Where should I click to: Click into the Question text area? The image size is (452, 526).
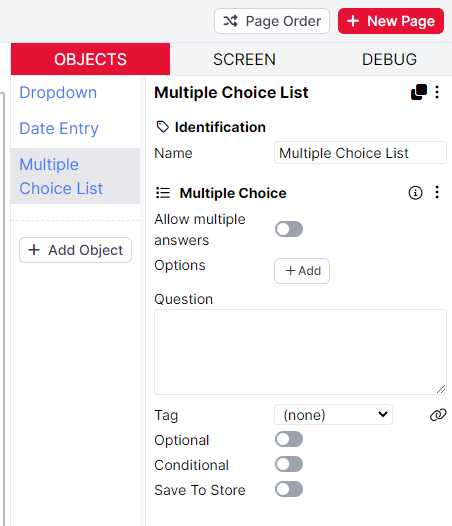(x=300, y=352)
